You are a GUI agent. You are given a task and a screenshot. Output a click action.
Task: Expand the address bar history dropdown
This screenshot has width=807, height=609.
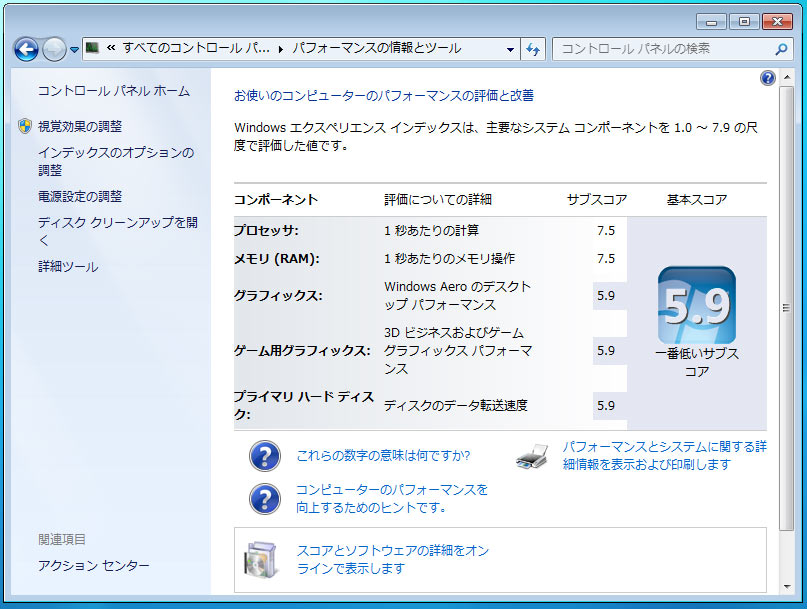511,48
